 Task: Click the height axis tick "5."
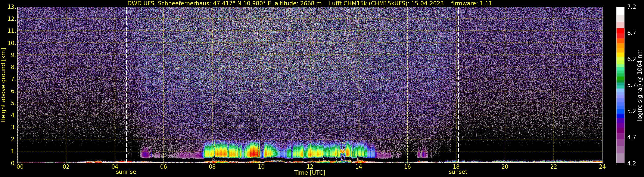[x=13, y=103]
